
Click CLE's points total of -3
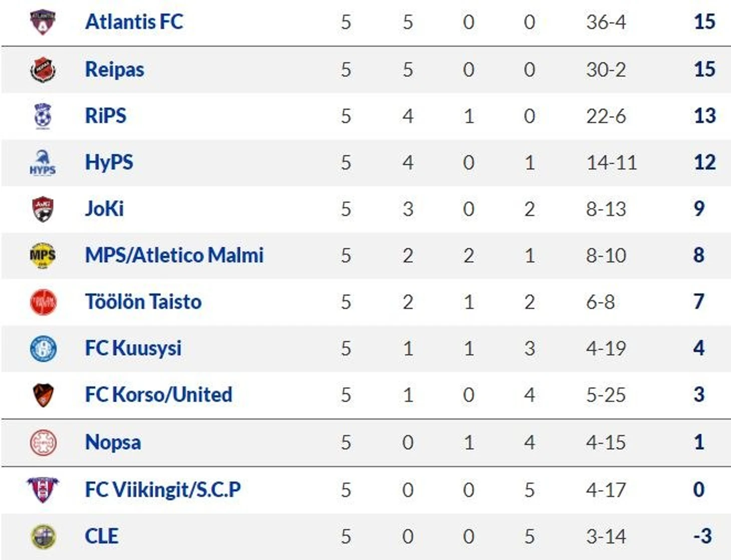point(702,536)
